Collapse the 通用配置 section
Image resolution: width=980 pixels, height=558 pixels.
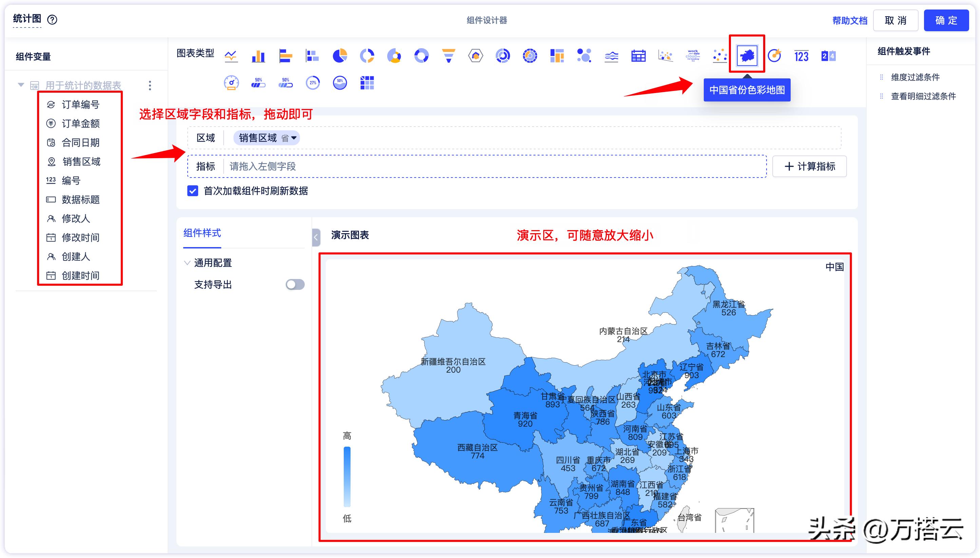[187, 263]
